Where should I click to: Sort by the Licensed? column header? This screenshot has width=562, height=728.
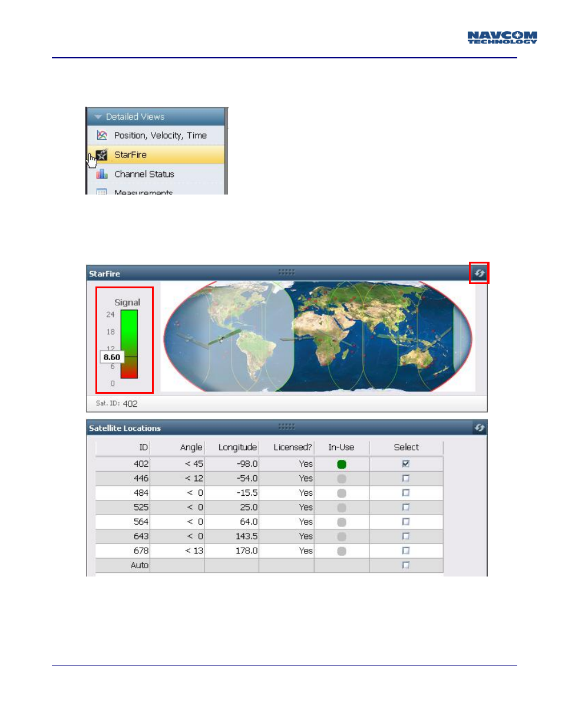click(286, 447)
